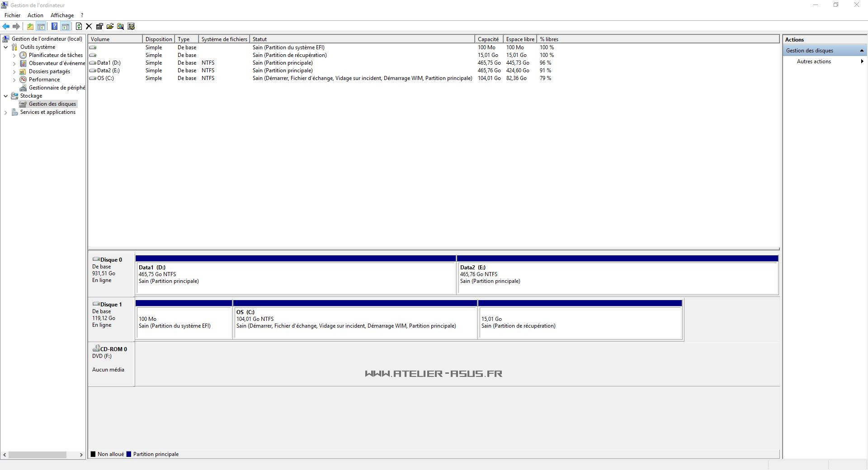Sort by Disposition column header
This screenshot has height=470, width=868.
(159, 39)
